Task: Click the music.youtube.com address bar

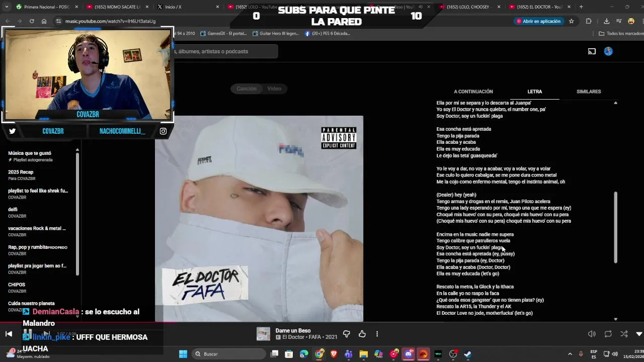Action: [x=110, y=21]
